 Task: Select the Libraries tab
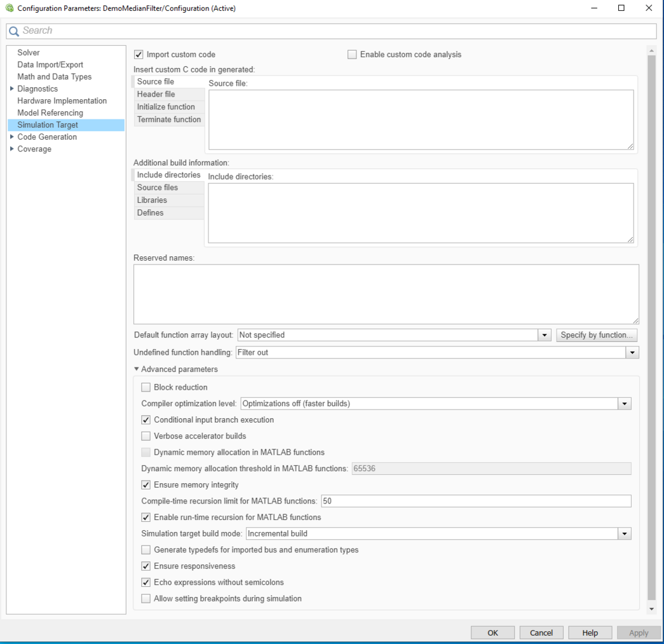point(152,200)
